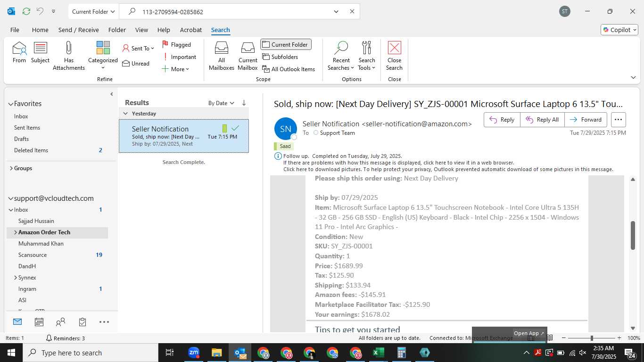Open the More filters dropdown
Image resolution: width=644 pixels, height=362 pixels.
click(175, 69)
